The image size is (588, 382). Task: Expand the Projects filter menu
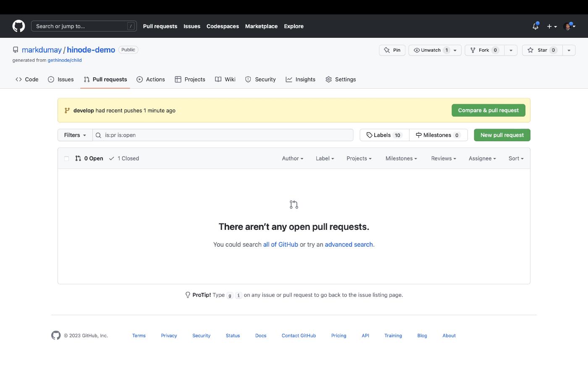(x=359, y=158)
